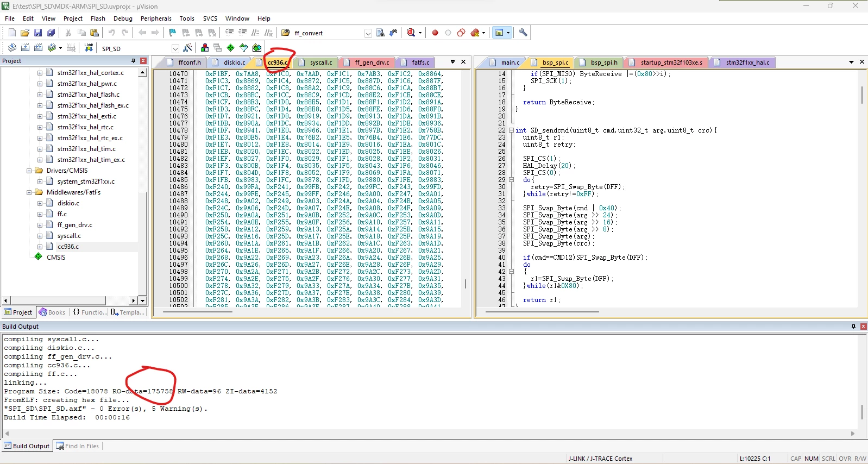
Task: Switch to the syscall.c tab
Action: point(316,62)
